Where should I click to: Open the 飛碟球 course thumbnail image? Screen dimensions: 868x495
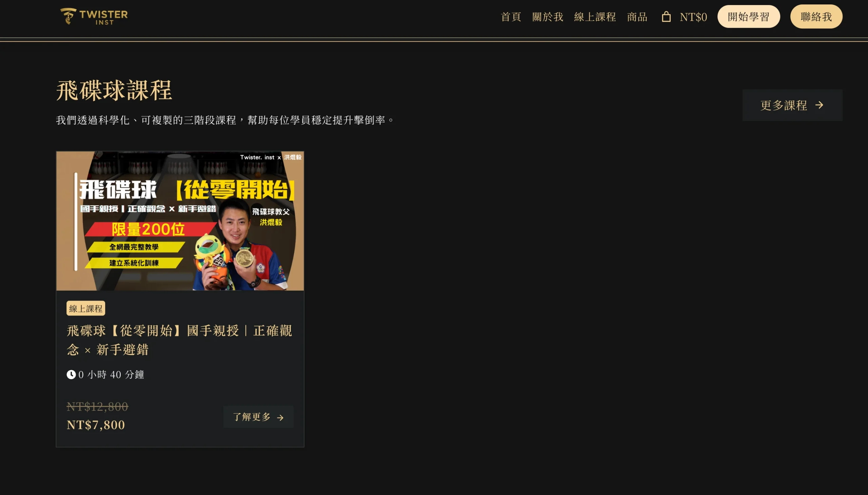click(180, 221)
